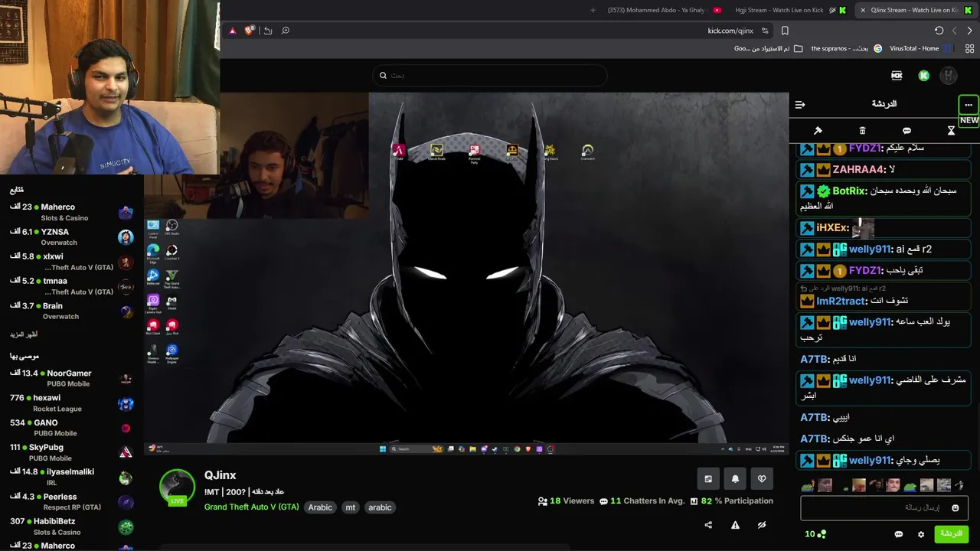Viewport: 980px width, 551px height.
Task: Open chat settings gear icon
Action: pyautogui.click(x=921, y=534)
